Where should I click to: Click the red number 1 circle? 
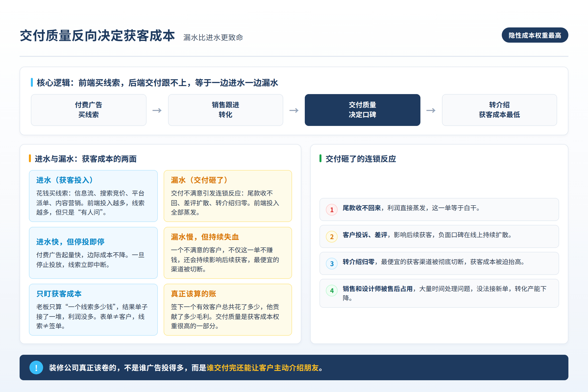coord(331,209)
